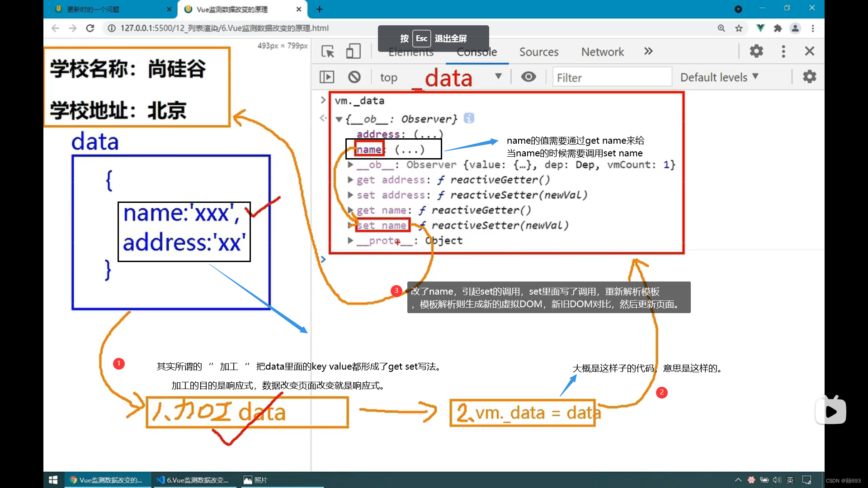Open the Default levels dropdown
Viewport: 868px width, 488px height.
tap(719, 77)
